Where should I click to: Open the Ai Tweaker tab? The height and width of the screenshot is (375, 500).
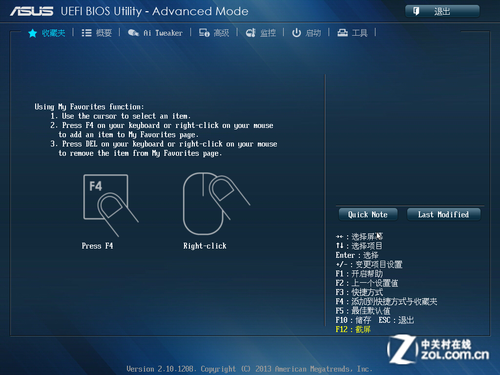(155, 33)
